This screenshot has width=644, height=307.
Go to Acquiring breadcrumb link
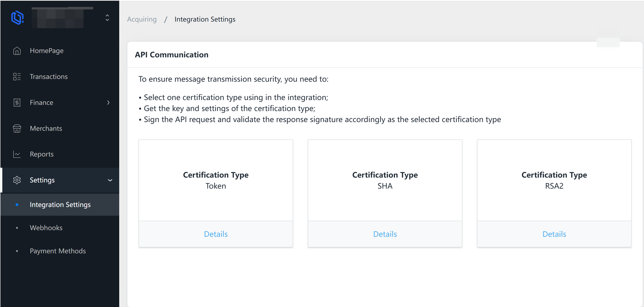pyautogui.click(x=142, y=19)
